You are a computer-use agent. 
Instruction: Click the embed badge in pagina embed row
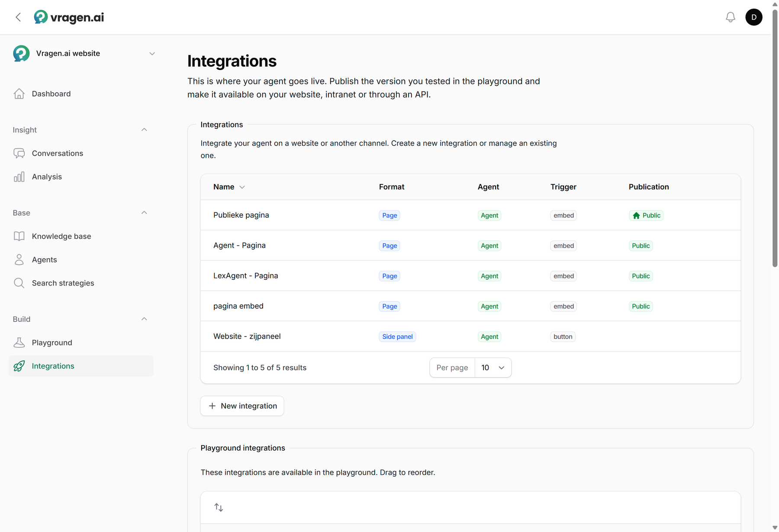563,306
